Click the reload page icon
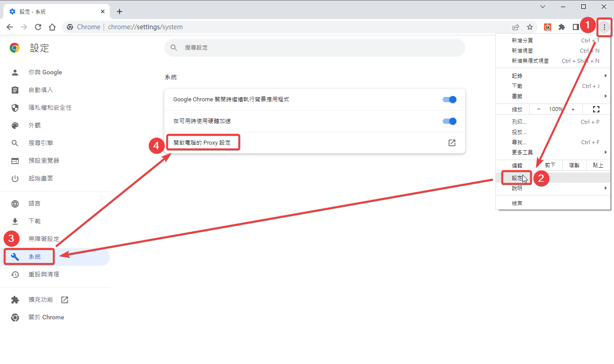 tap(38, 27)
